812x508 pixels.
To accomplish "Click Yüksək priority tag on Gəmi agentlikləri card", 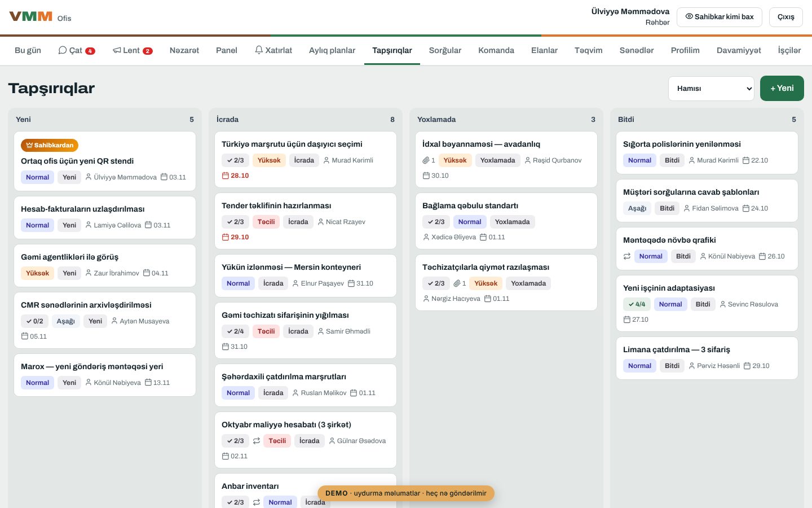I will [37, 273].
